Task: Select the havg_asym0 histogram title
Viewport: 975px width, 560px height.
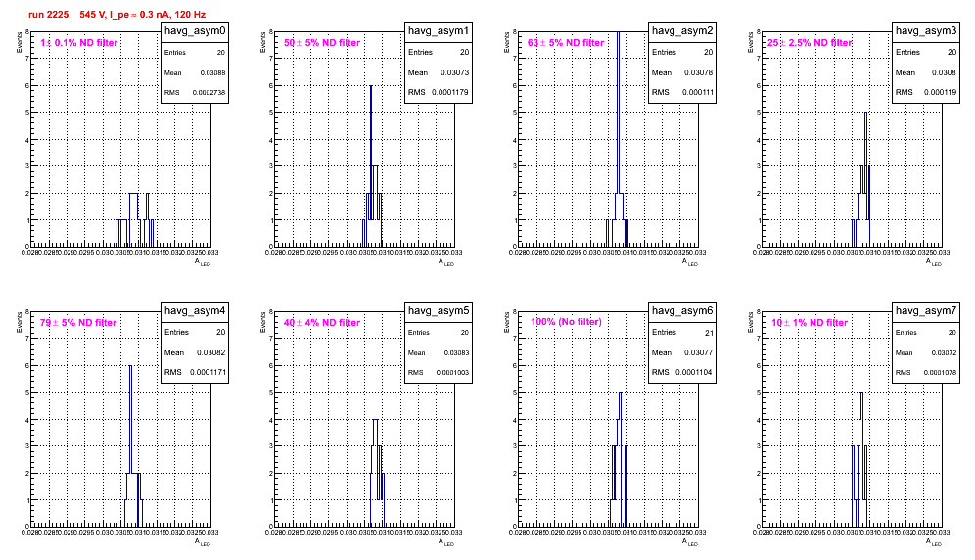Action: 195,30
